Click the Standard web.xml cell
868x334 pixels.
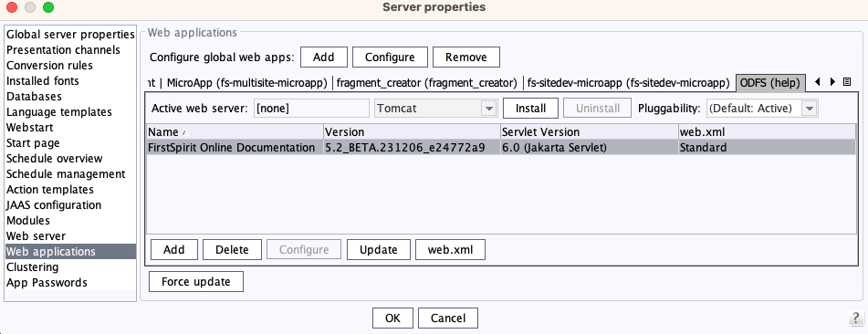768,147
